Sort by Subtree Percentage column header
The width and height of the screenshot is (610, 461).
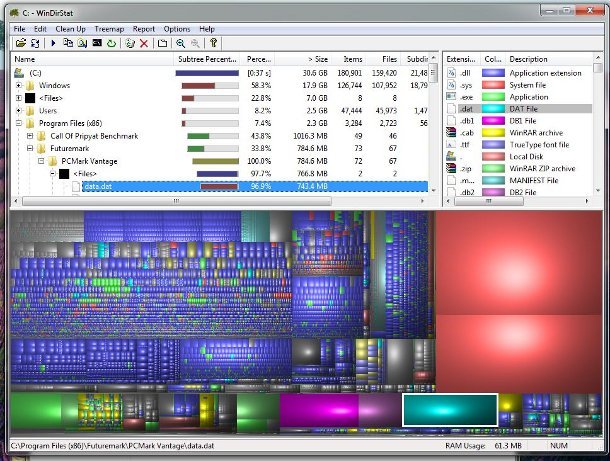pyautogui.click(x=206, y=59)
